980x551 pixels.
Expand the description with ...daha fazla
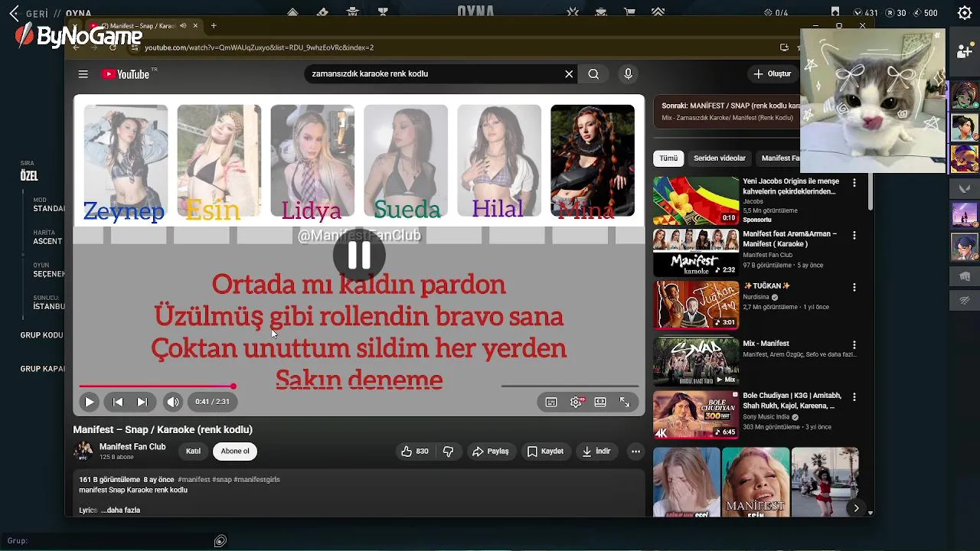120,510
